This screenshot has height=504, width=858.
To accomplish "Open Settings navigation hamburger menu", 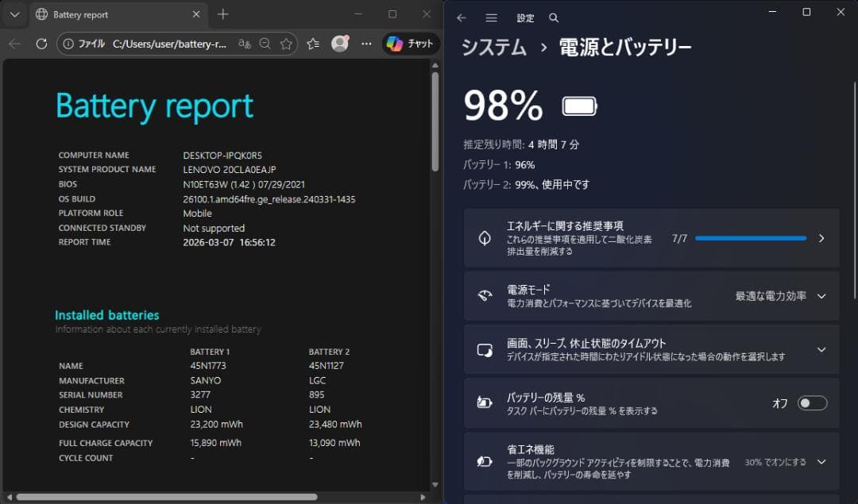I will pos(492,18).
